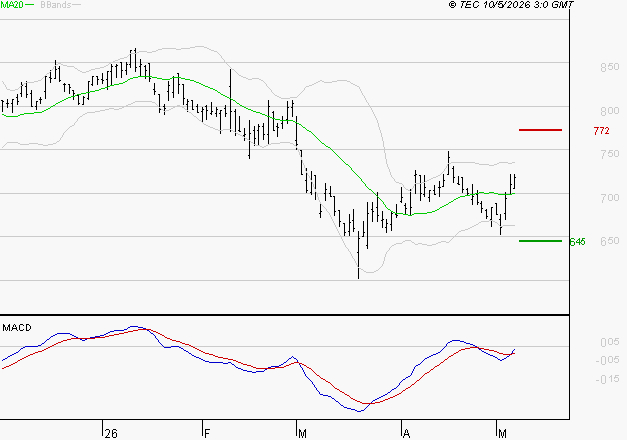Screen dimensions: 627x440
Task: Click the MA20 legend label
Action: pyautogui.click(x=12, y=5)
